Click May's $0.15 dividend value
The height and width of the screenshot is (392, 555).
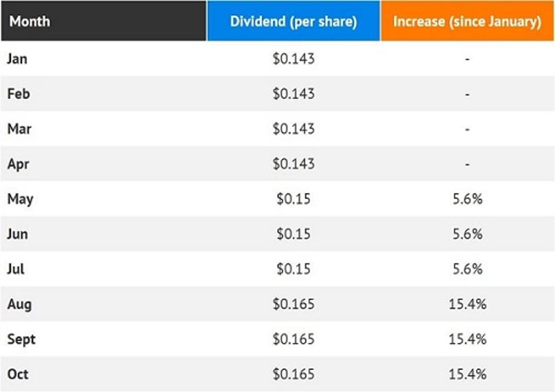[x=293, y=199]
